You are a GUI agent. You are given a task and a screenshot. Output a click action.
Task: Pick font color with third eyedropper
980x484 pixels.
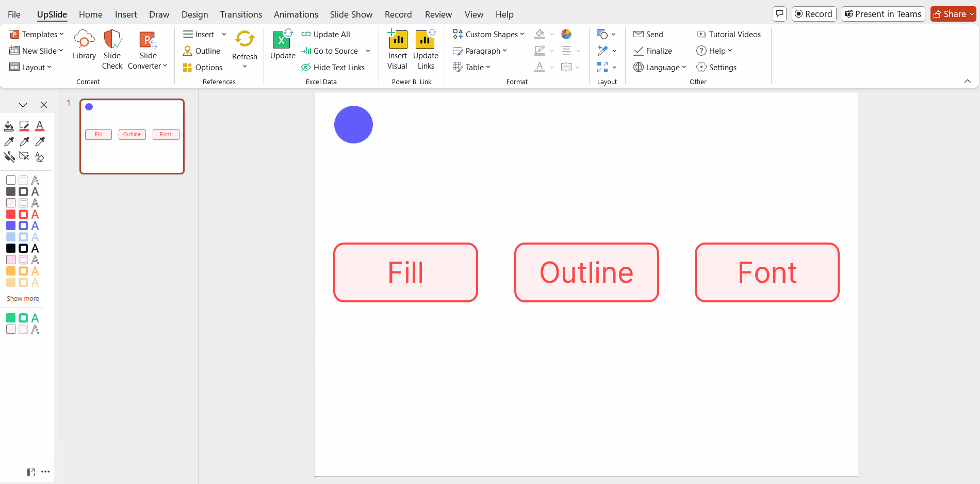coord(40,141)
